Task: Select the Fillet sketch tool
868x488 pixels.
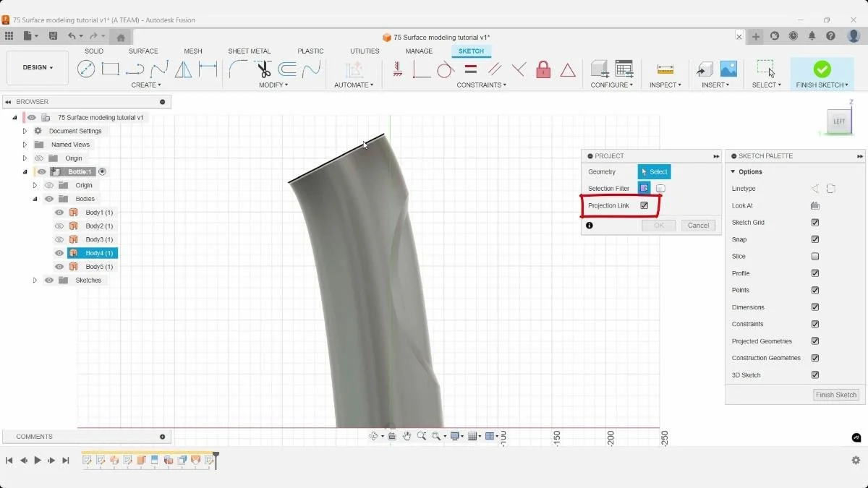Action: (238, 69)
